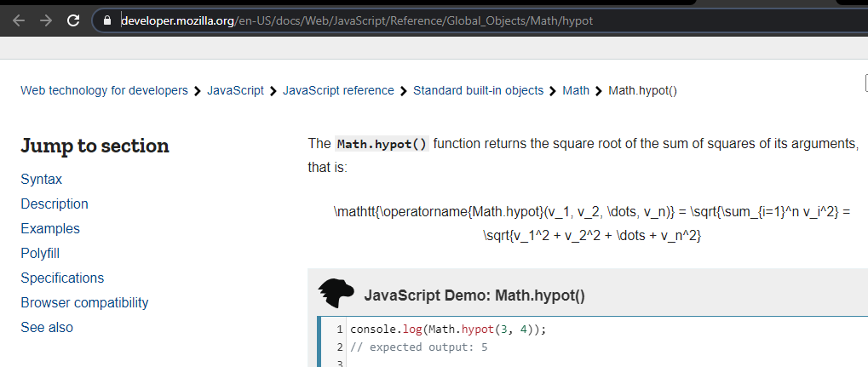
Task: Jump to Browser compatibility section
Action: pyautogui.click(x=84, y=303)
